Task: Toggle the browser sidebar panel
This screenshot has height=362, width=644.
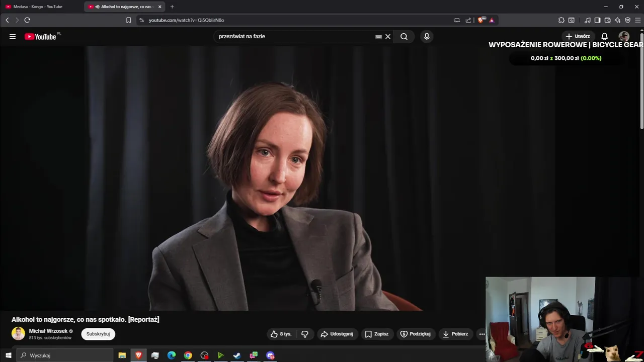Action: pyautogui.click(x=597, y=20)
